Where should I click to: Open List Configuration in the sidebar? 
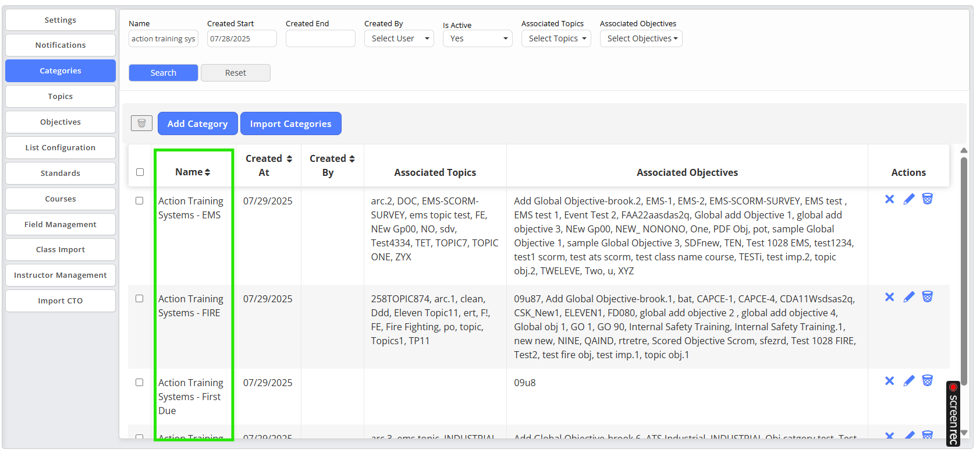(x=61, y=147)
